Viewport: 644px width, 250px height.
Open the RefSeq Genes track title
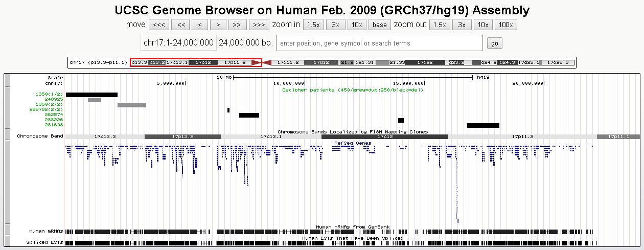352,143
